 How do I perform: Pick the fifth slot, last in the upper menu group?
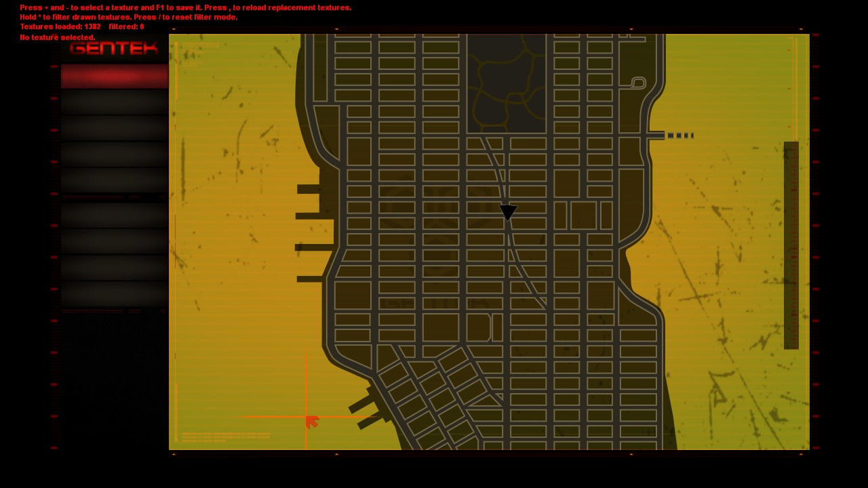(115, 180)
